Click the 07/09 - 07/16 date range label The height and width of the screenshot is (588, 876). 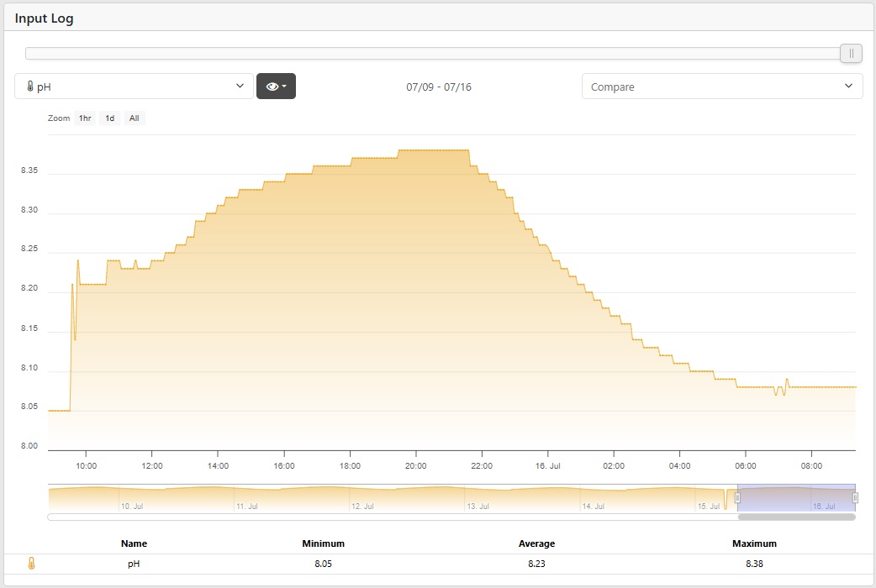point(438,87)
